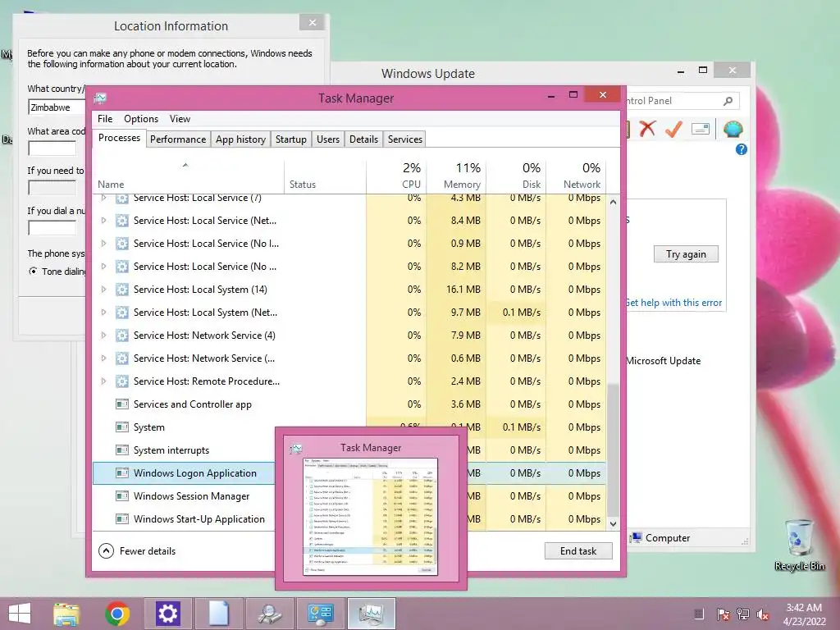840x630 pixels.
Task: Sort by the Disk column header
Action: point(516,176)
